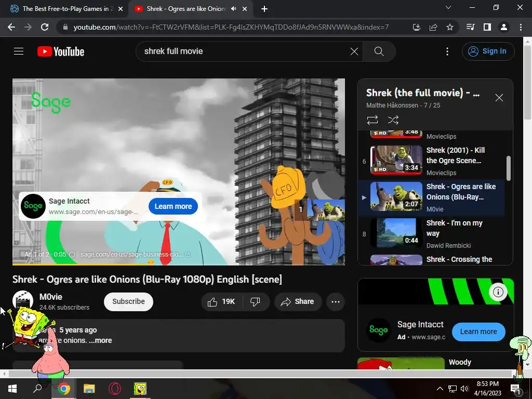Open YouTube settings three-dot menu
532x399 pixels.
pyautogui.click(x=447, y=51)
